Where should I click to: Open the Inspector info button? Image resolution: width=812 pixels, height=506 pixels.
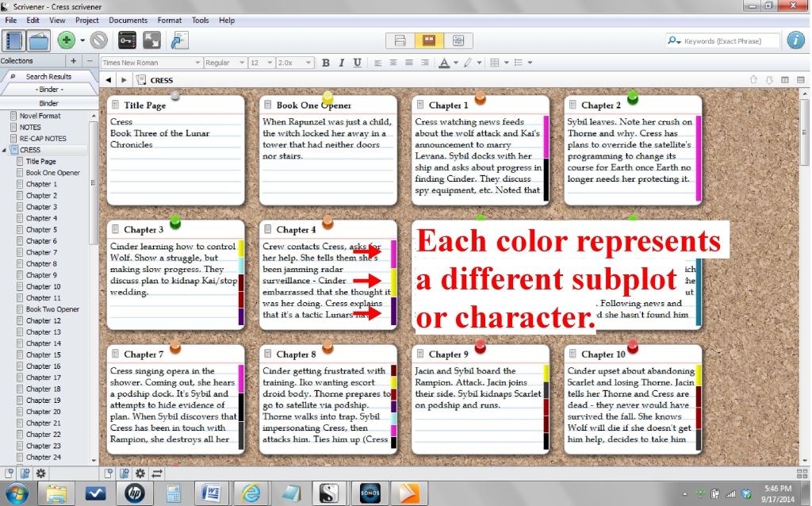click(796, 40)
